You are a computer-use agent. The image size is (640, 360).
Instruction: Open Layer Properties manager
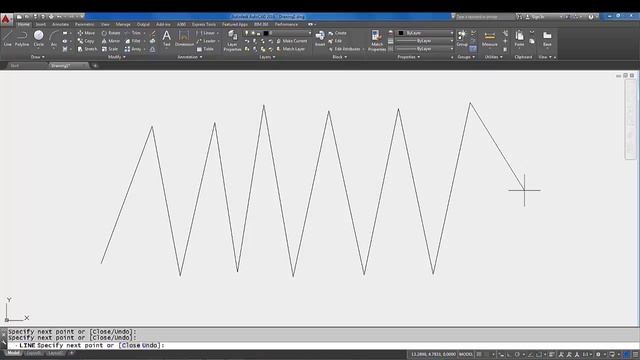tap(232, 40)
